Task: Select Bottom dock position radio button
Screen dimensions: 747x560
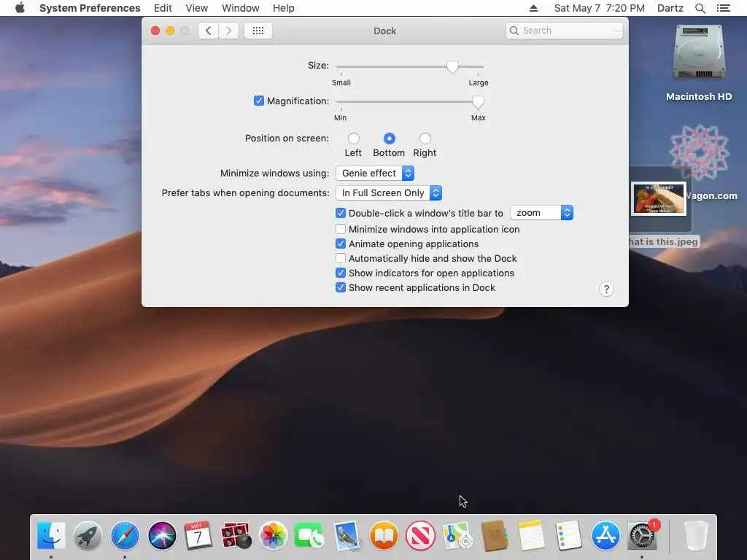Action: (390, 139)
